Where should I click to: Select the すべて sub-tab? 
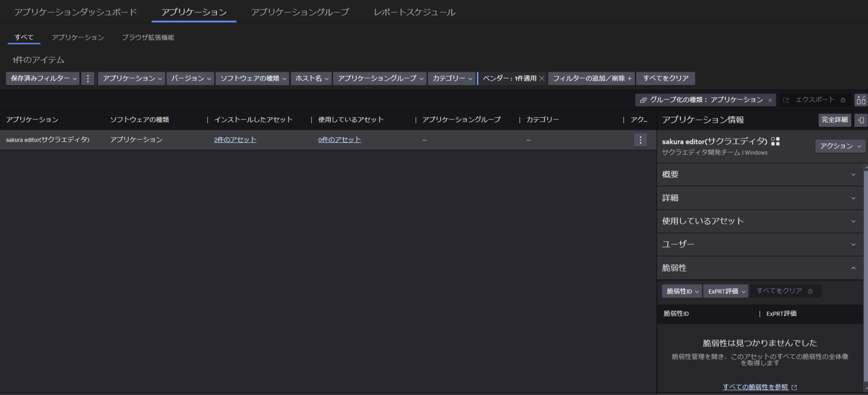(24, 37)
